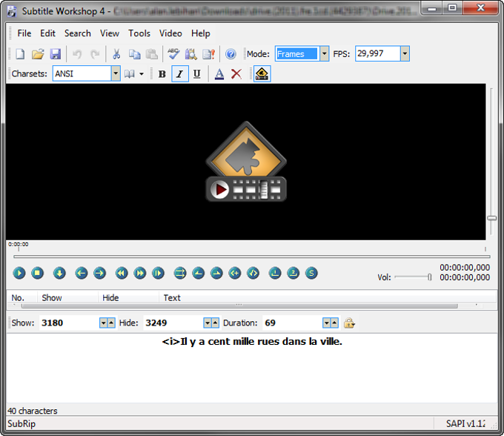
Task: Click the New subtitle file icon
Action: click(x=20, y=54)
